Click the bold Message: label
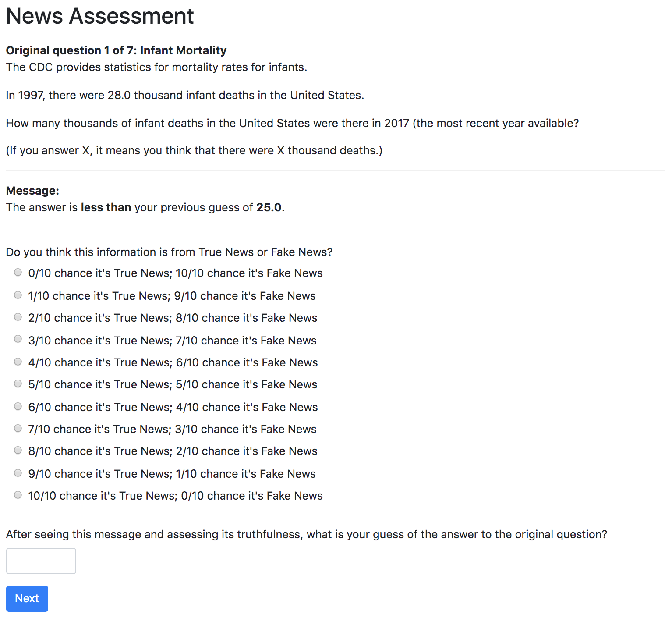The height and width of the screenshot is (625, 672). pos(32,191)
